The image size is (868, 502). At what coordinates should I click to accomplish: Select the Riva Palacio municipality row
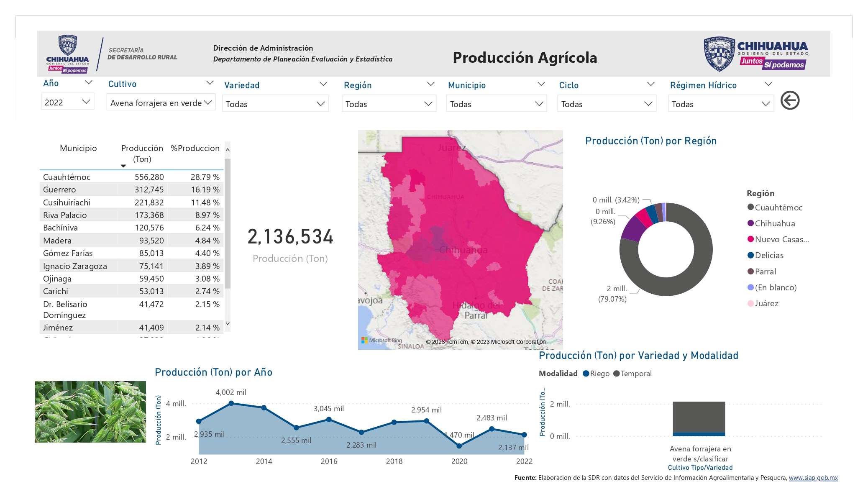(131, 215)
